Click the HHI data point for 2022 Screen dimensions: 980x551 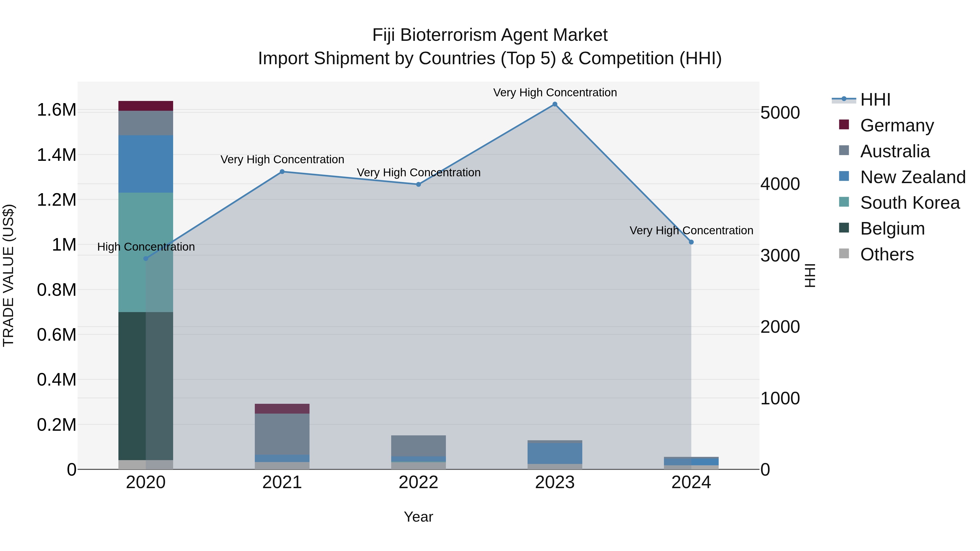click(418, 184)
